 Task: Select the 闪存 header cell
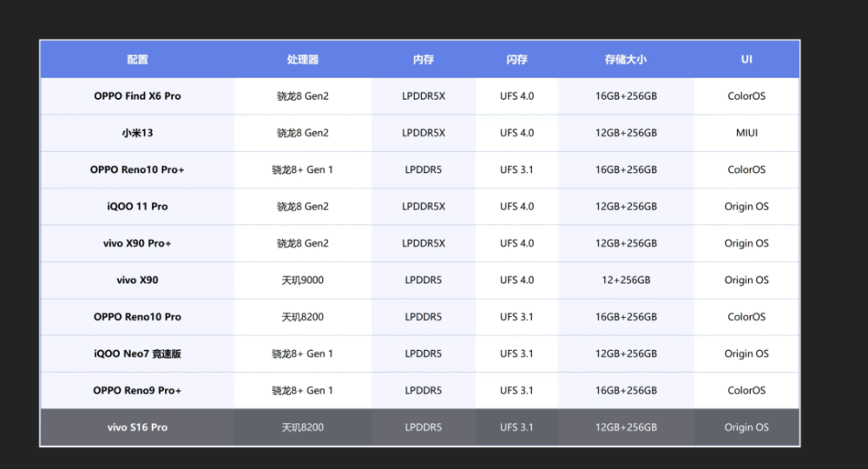[516, 59]
